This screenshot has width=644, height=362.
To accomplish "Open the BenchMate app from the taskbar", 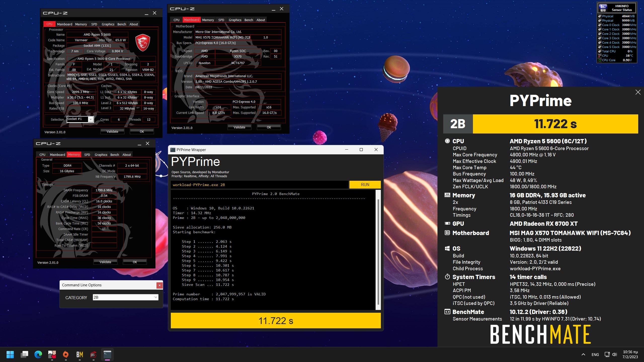I will pos(79,354).
